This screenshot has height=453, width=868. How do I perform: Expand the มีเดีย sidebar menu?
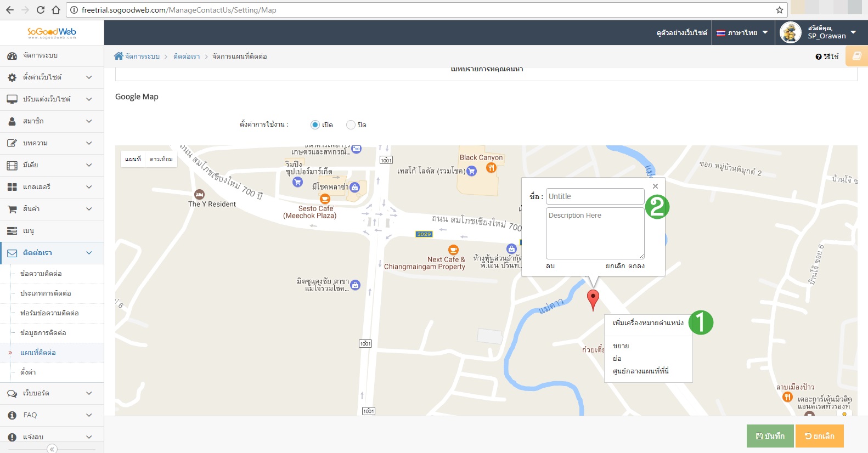coord(52,165)
